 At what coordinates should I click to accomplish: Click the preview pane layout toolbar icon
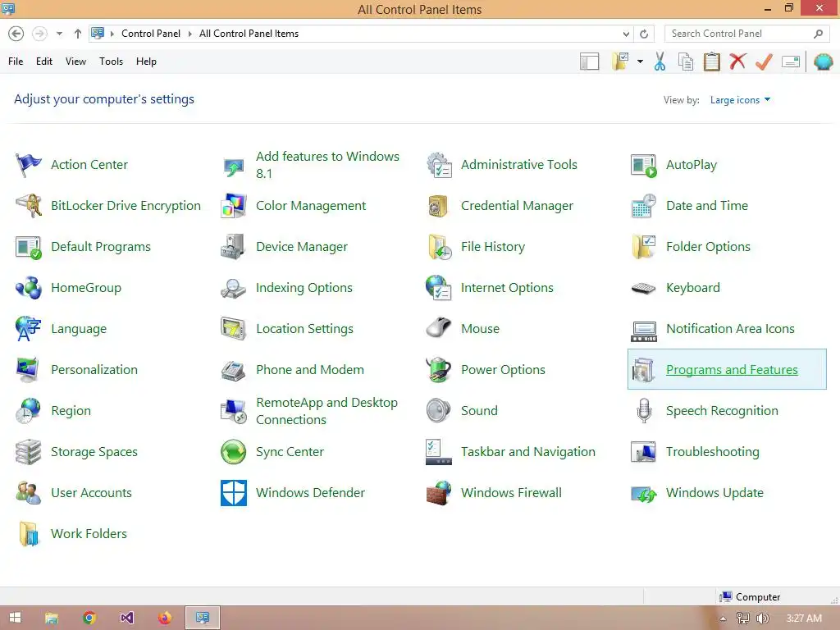tap(589, 62)
